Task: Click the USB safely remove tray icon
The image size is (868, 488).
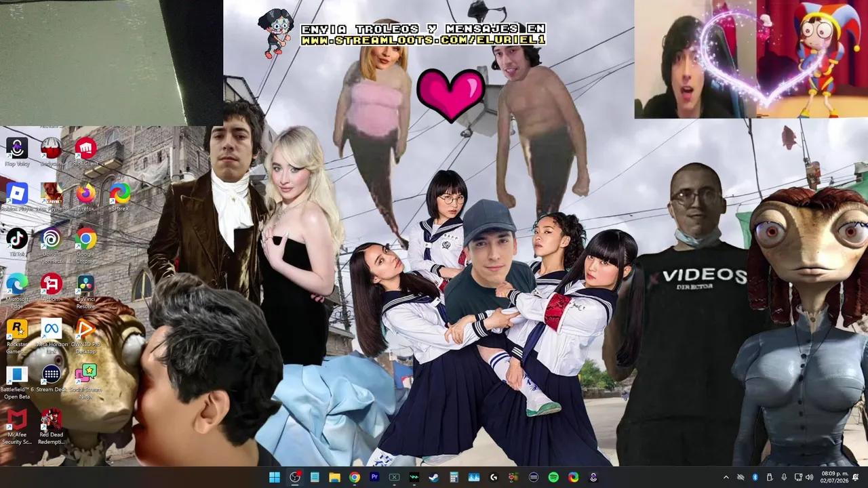Action: (x=769, y=477)
